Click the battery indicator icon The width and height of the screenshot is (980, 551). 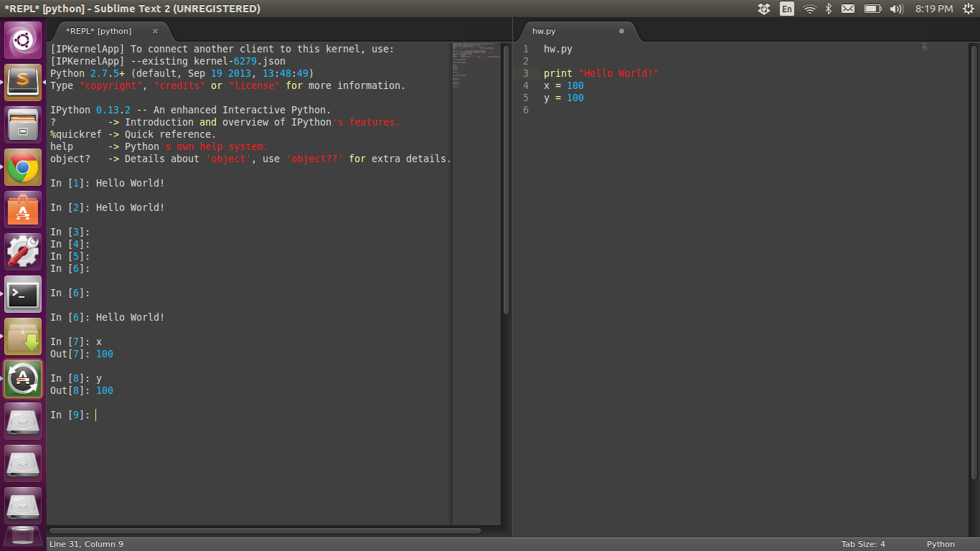(x=872, y=9)
